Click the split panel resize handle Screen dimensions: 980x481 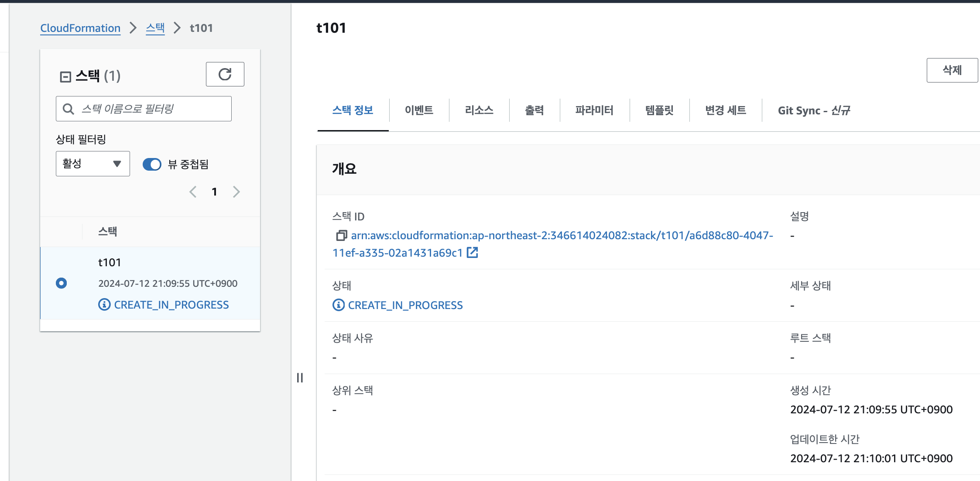coord(300,378)
